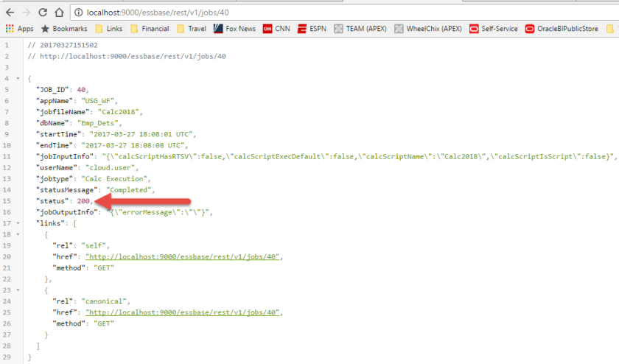Screen dimensions: 619x364
Task: Open the CNN bookmark
Action: point(276,29)
